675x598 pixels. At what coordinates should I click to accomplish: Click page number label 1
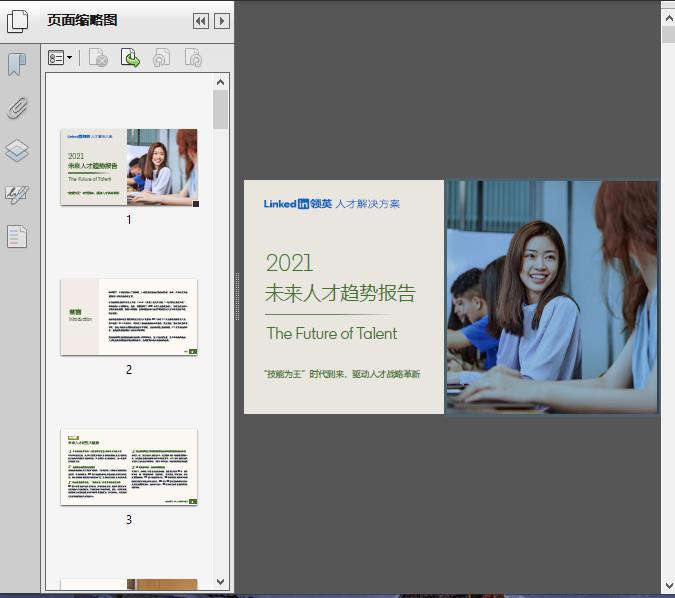click(129, 220)
